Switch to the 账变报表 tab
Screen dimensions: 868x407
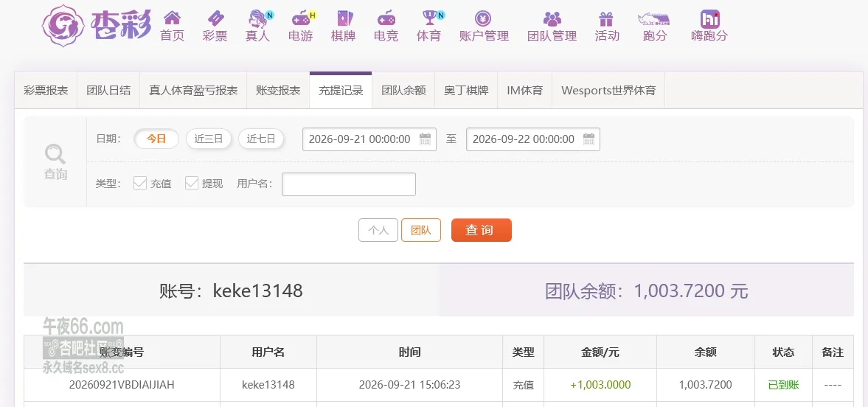coord(278,90)
